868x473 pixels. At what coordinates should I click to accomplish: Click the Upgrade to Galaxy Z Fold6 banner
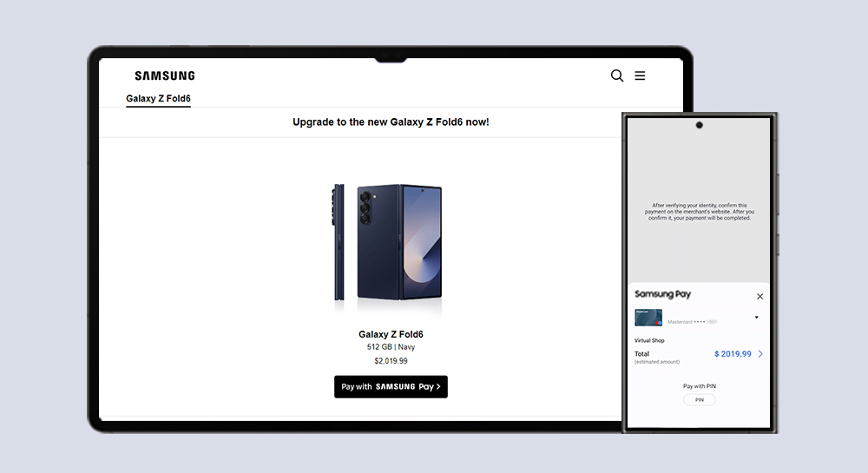pos(391,122)
